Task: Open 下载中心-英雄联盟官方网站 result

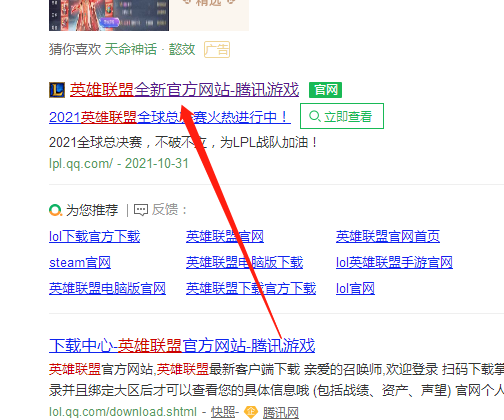Action: tap(182, 345)
